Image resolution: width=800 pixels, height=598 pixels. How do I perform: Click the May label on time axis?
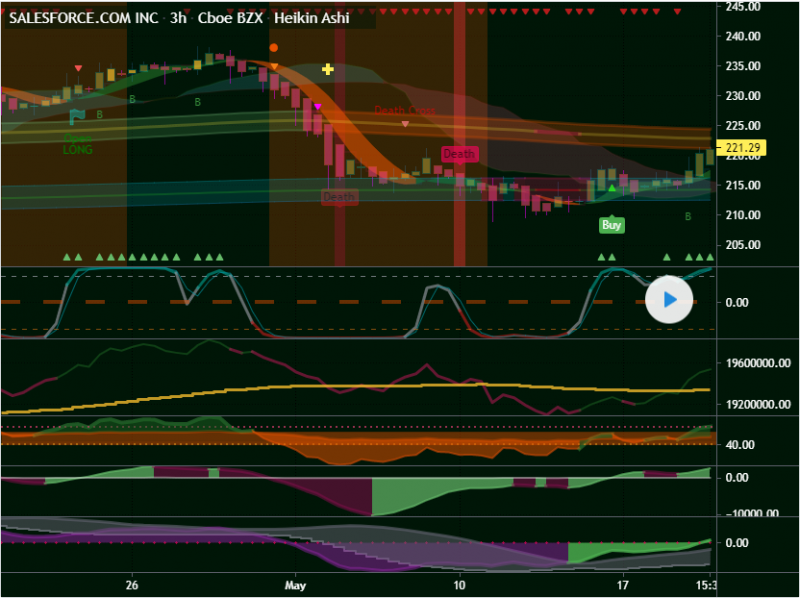tap(295, 583)
